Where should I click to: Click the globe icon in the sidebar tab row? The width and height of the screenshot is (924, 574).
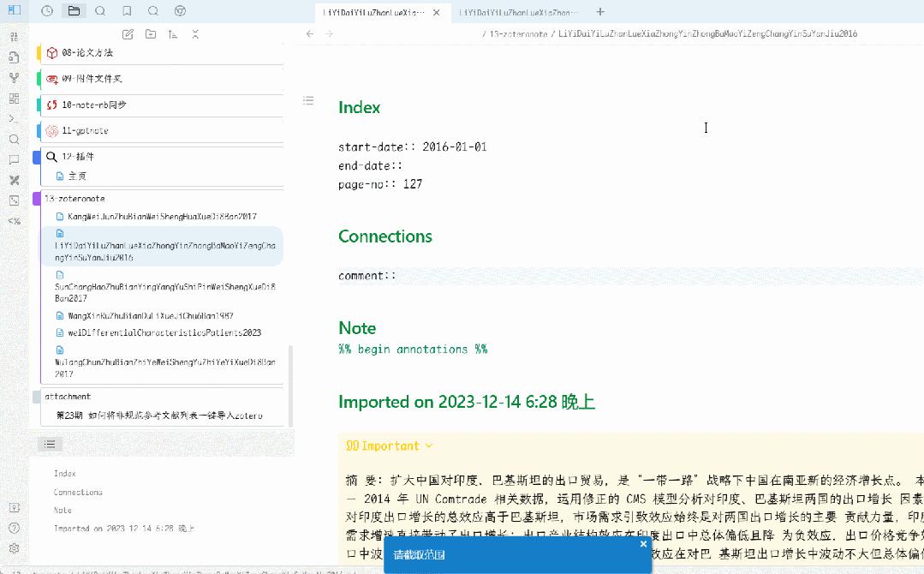(180, 10)
